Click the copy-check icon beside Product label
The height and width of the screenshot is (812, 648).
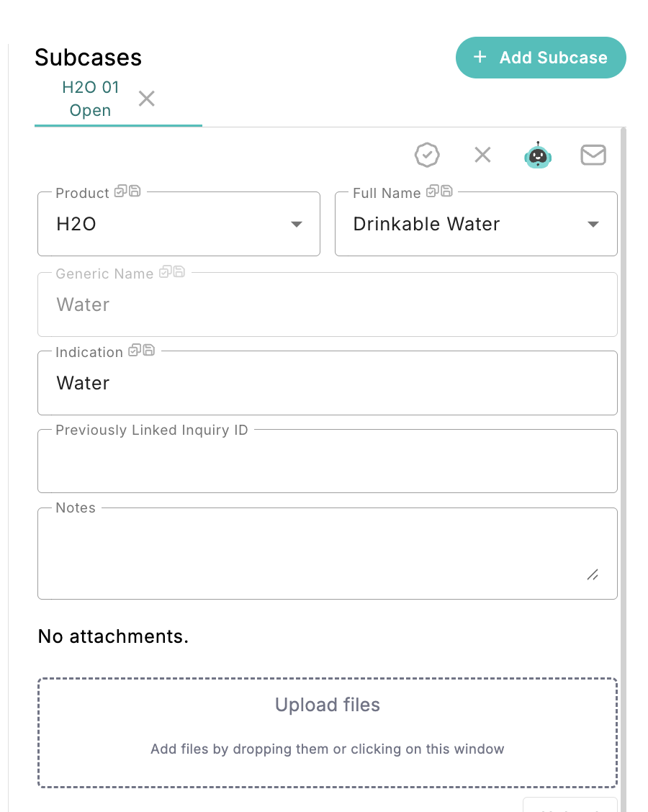[121, 191]
